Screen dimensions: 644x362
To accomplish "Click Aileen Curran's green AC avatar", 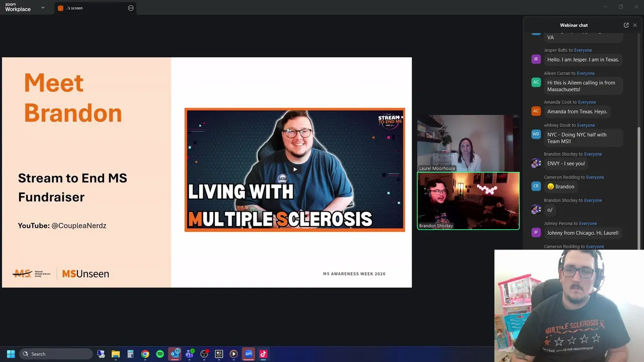I will point(536,82).
